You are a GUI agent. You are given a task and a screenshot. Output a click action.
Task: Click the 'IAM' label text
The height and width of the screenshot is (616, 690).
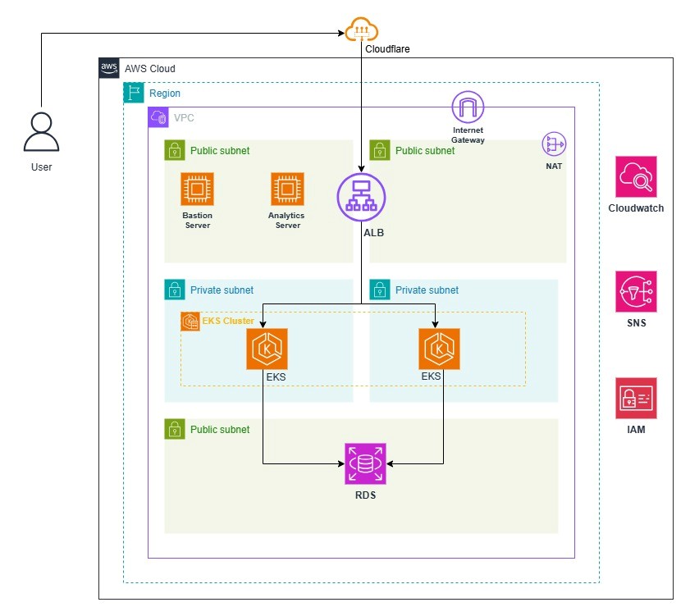[x=636, y=430]
